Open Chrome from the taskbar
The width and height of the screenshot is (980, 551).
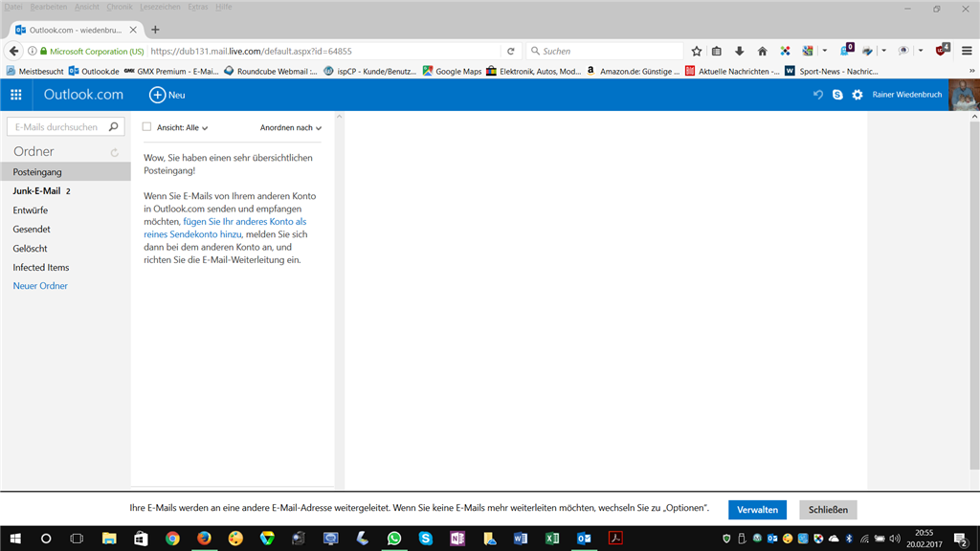point(172,539)
